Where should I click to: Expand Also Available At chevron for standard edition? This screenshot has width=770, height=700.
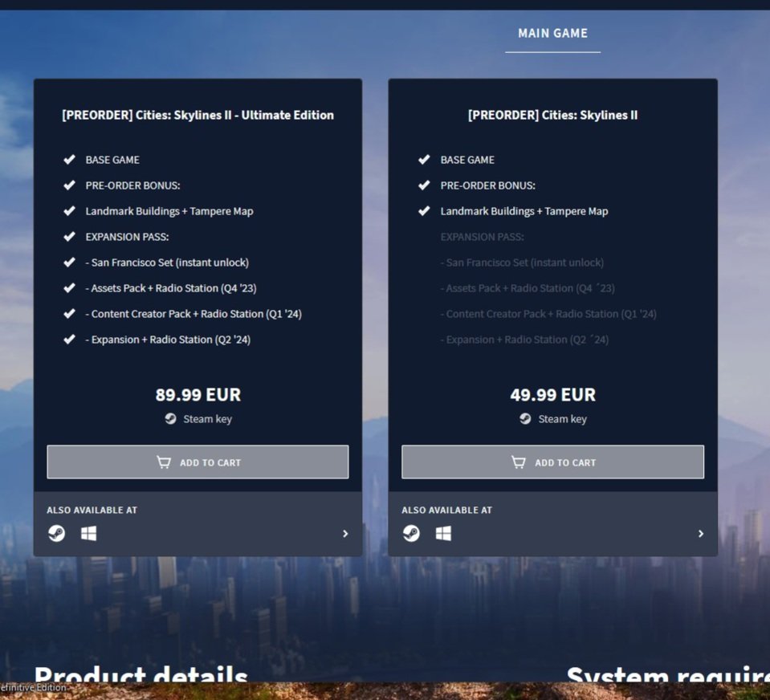click(x=701, y=534)
